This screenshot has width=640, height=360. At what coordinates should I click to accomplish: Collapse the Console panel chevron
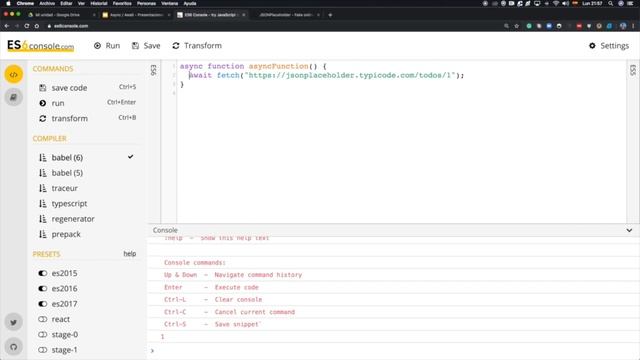[629, 230]
